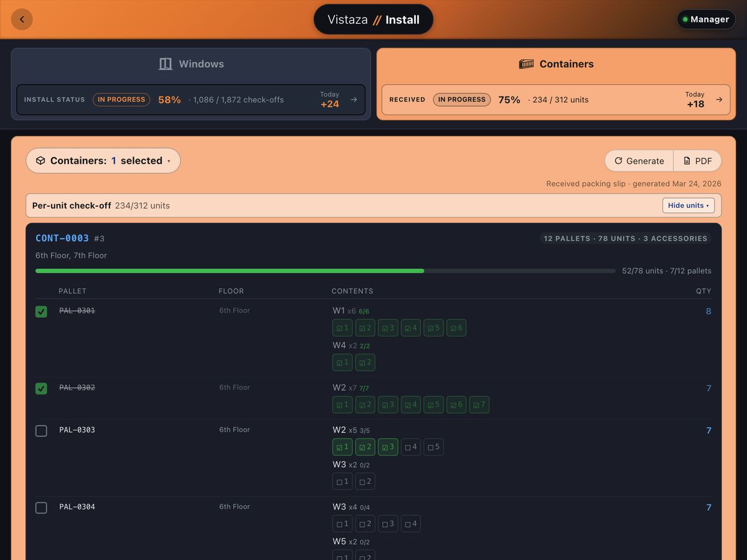Open the Windows install status arrow
Image resolution: width=747 pixels, height=560 pixels.
click(354, 100)
